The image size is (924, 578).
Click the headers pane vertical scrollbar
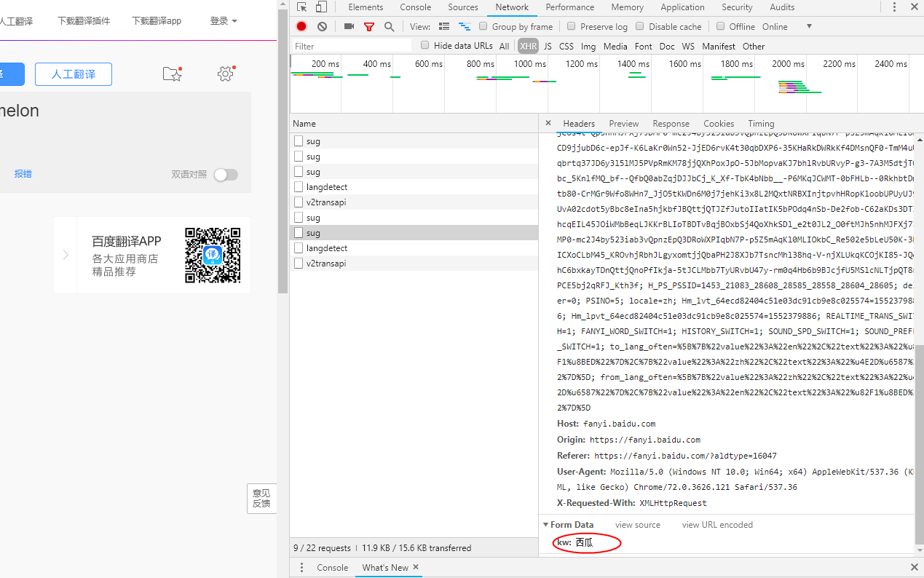pos(919,444)
